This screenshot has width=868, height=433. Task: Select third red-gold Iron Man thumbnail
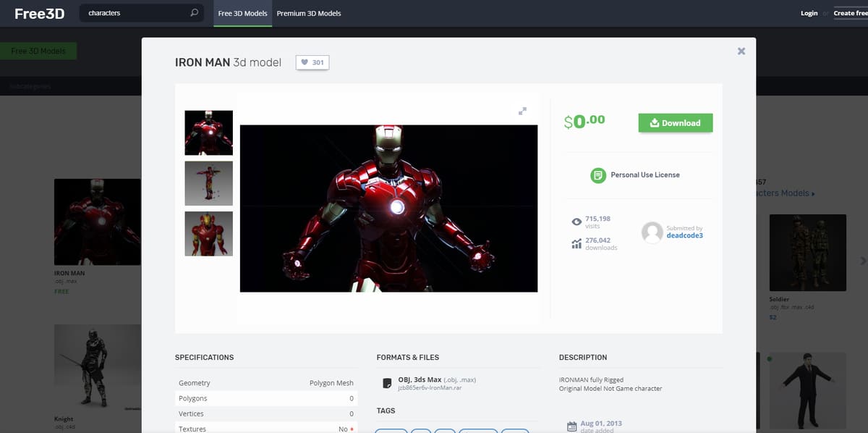209,233
